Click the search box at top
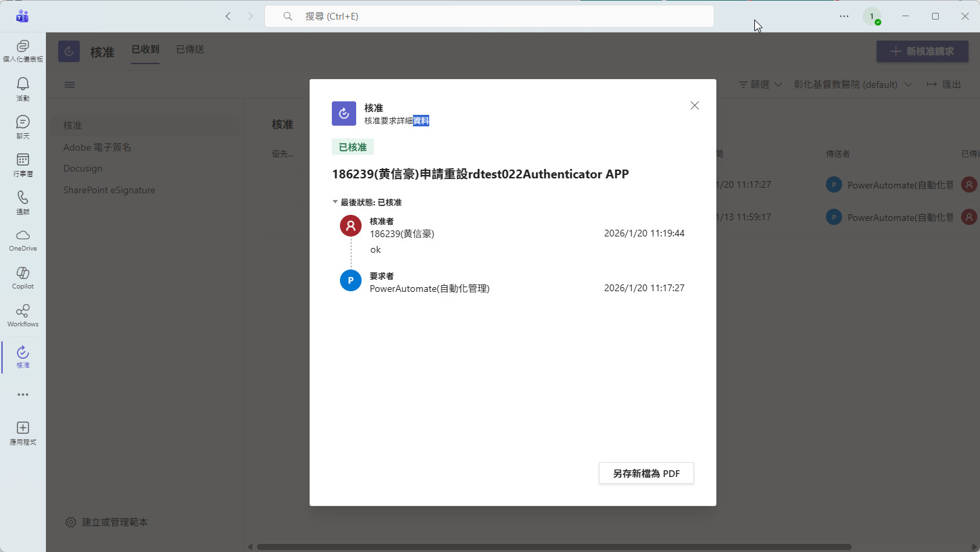The width and height of the screenshot is (980, 552). [489, 16]
